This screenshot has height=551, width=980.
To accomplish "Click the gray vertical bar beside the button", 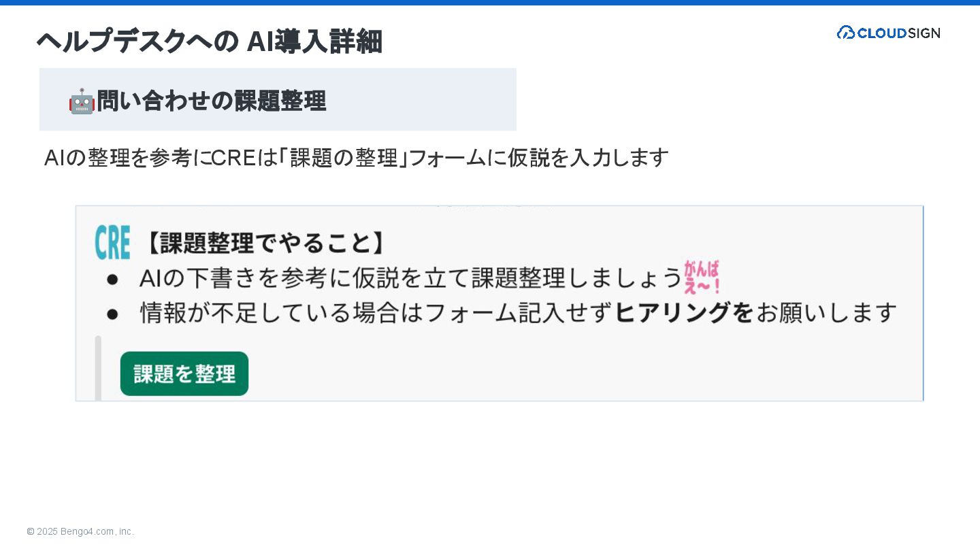I will [x=98, y=368].
